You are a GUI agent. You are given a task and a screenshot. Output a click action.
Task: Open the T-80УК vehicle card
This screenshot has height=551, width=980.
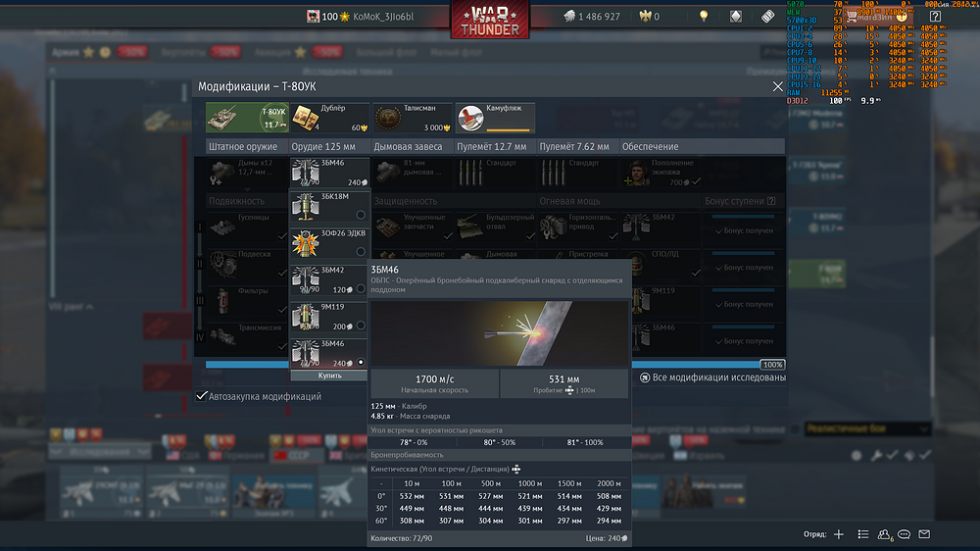(247, 118)
